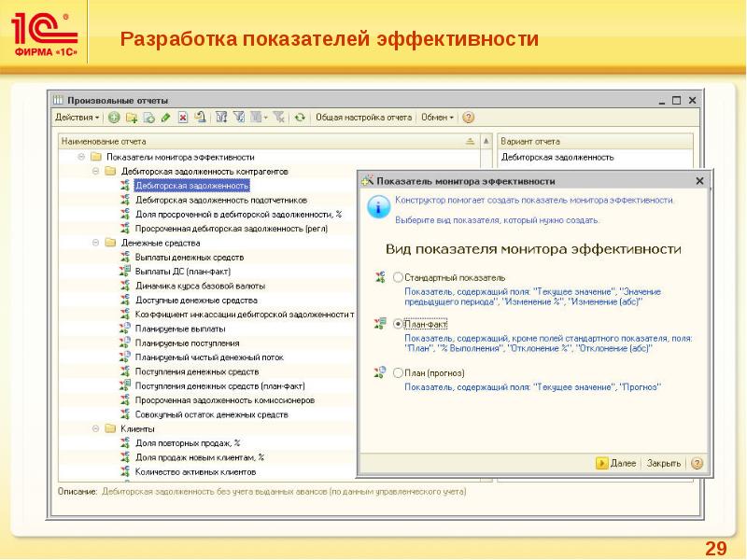This screenshot has width=747, height=560.
Task: Click the green Add new item icon
Action: pos(114,118)
